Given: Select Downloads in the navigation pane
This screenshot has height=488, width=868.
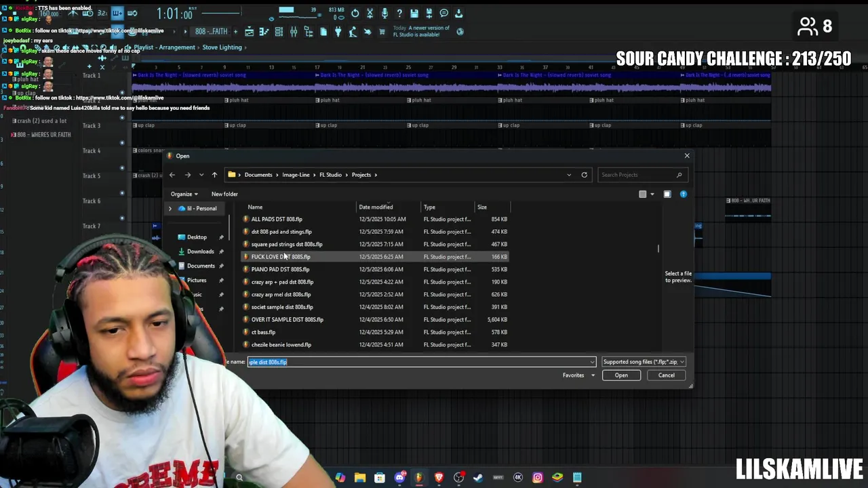Looking at the screenshot, I should point(200,251).
